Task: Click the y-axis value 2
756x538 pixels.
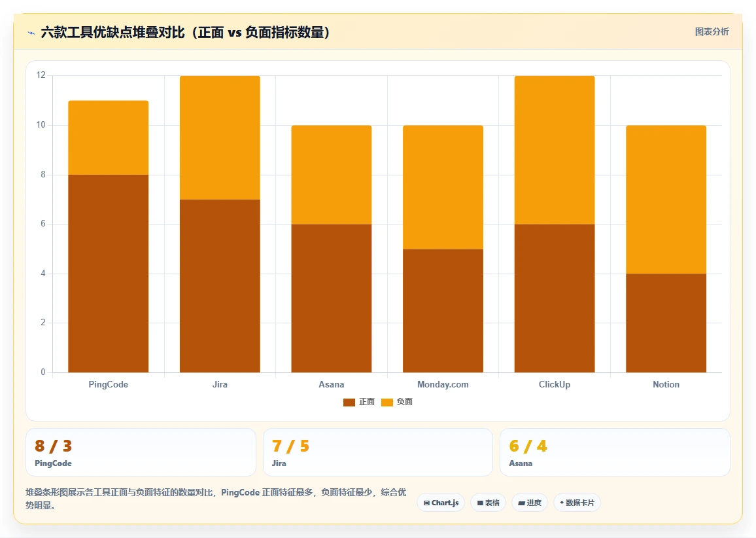Action: 43,323
